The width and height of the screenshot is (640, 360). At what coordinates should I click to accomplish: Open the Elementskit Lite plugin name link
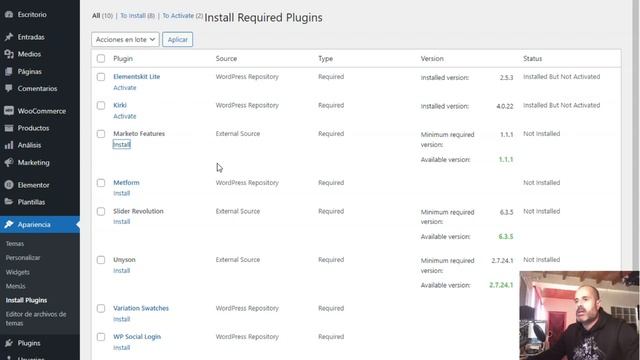click(x=136, y=77)
